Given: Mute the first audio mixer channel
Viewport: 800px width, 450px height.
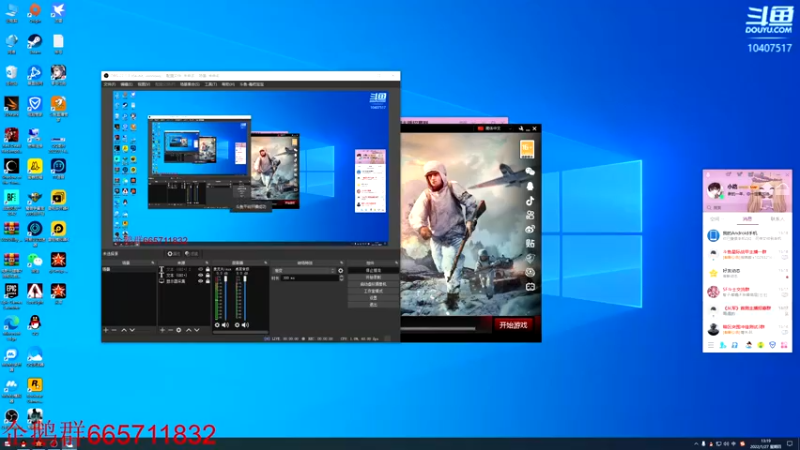Looking at the screenshot, I should 226,325.
